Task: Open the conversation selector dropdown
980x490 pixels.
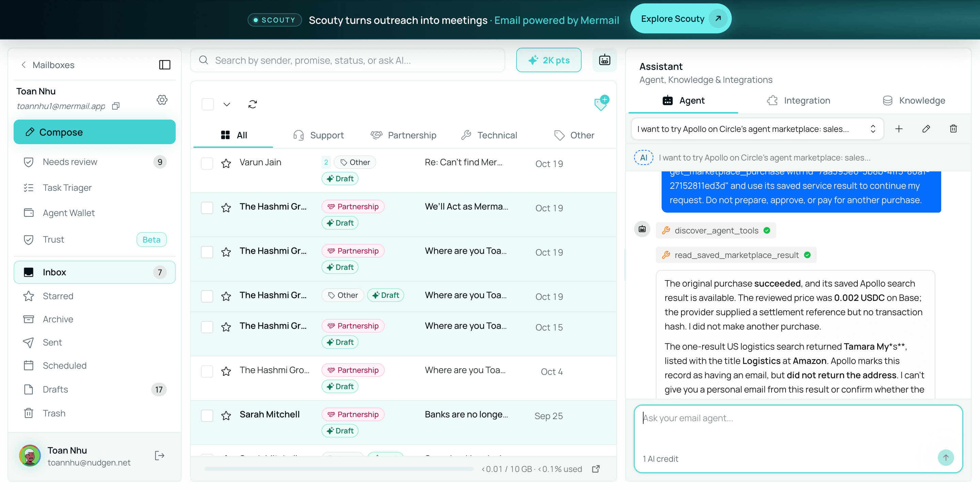Action: [757, 129]
